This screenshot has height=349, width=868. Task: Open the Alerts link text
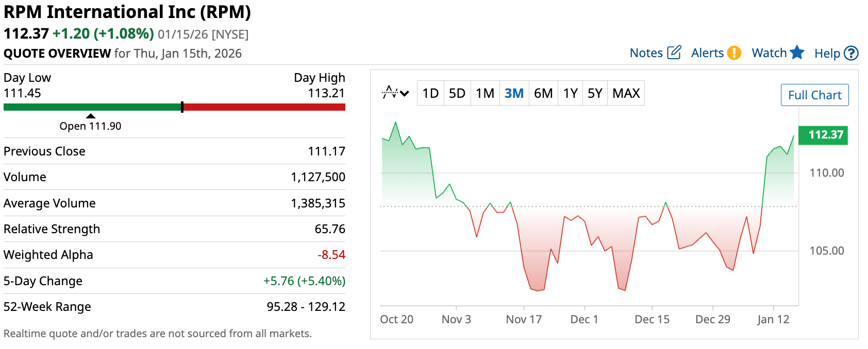click(707, 53)
